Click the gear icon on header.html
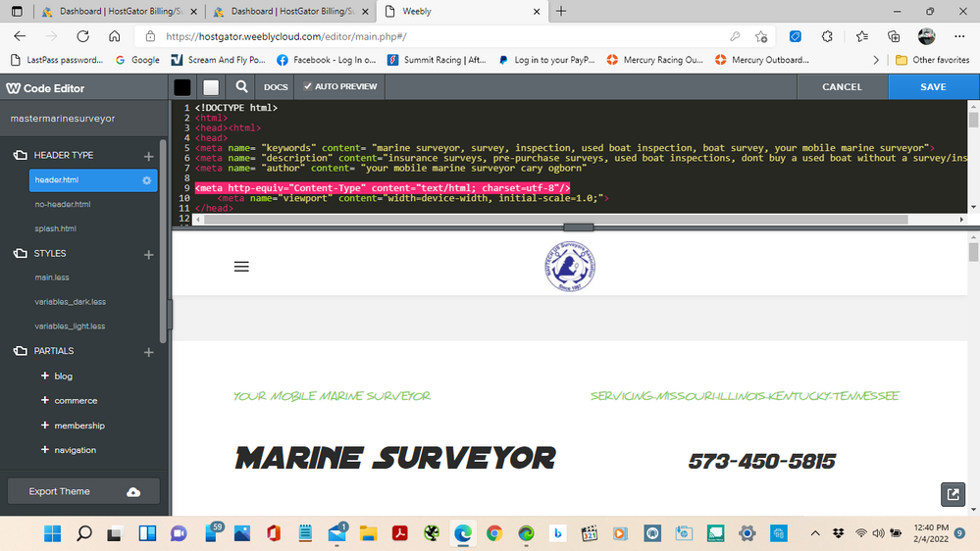This screenshot has height=551, width=980. (147, 180)
